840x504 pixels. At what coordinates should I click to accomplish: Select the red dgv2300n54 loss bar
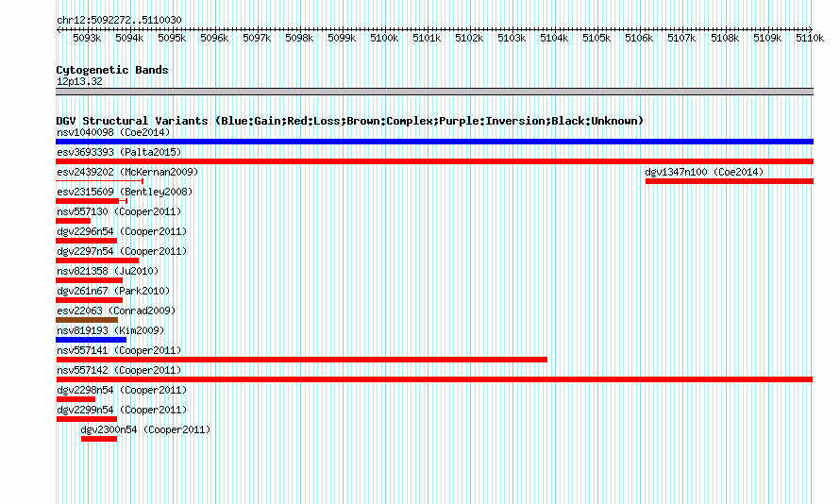point(98,439)
